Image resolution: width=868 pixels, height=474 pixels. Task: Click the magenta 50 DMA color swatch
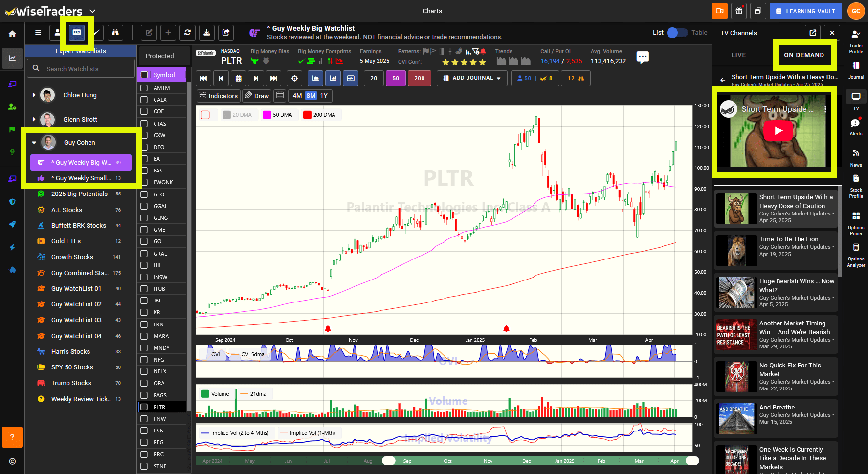(267, 114)
